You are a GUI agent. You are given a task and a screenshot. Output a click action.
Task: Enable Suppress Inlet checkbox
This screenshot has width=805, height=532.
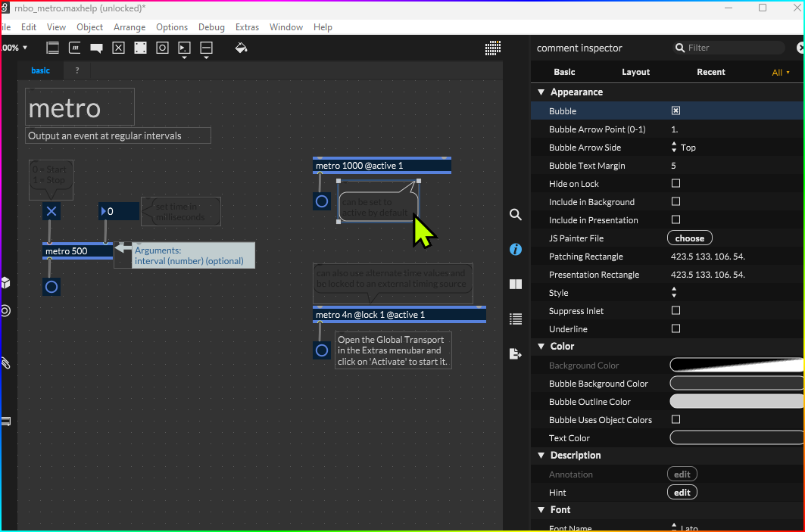pyautogui.click(x=676, y=310)
